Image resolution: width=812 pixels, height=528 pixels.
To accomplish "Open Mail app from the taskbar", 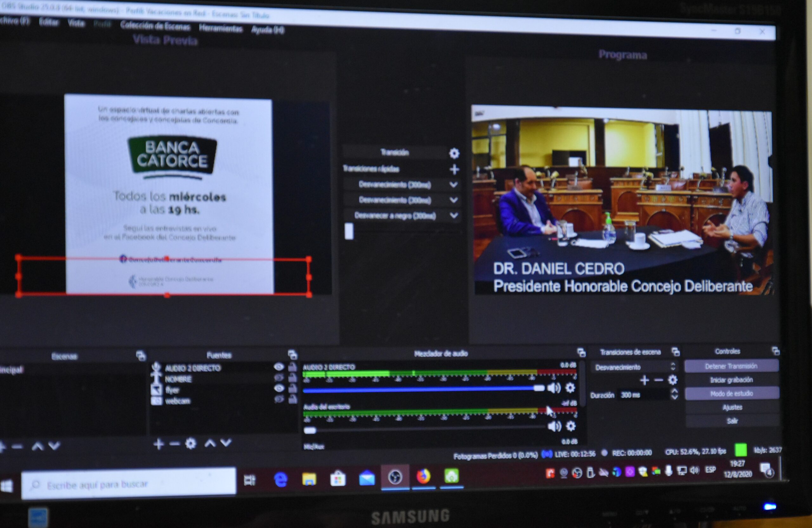I will [x=367, y=478].
